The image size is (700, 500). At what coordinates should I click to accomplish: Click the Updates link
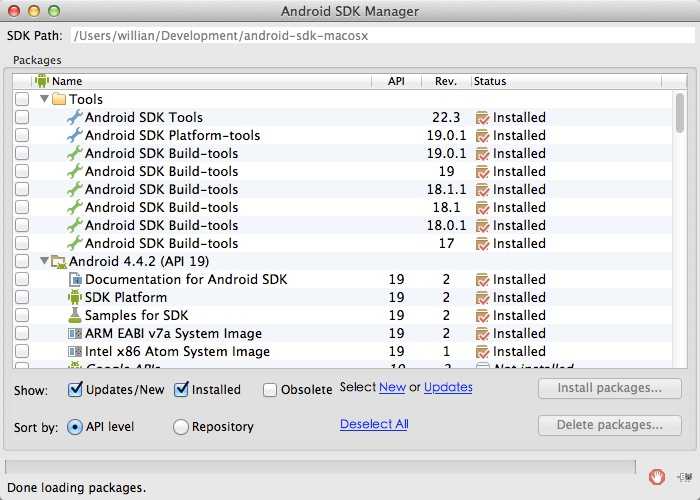[448, 387]
